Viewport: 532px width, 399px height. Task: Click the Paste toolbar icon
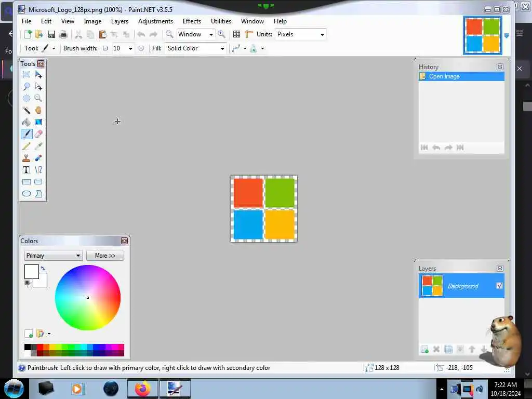pos(102,34)
